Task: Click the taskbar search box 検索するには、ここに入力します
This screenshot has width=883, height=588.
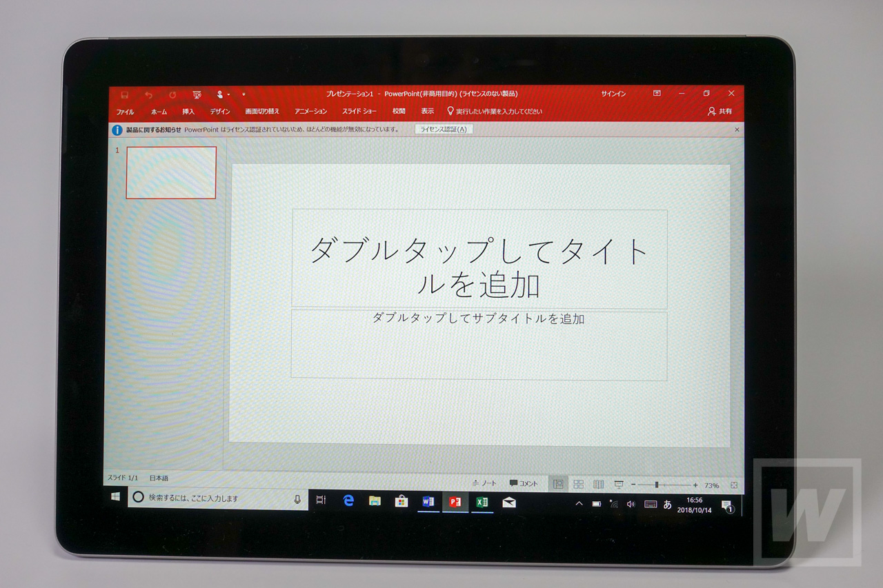Action: click(x=218, y=498)
